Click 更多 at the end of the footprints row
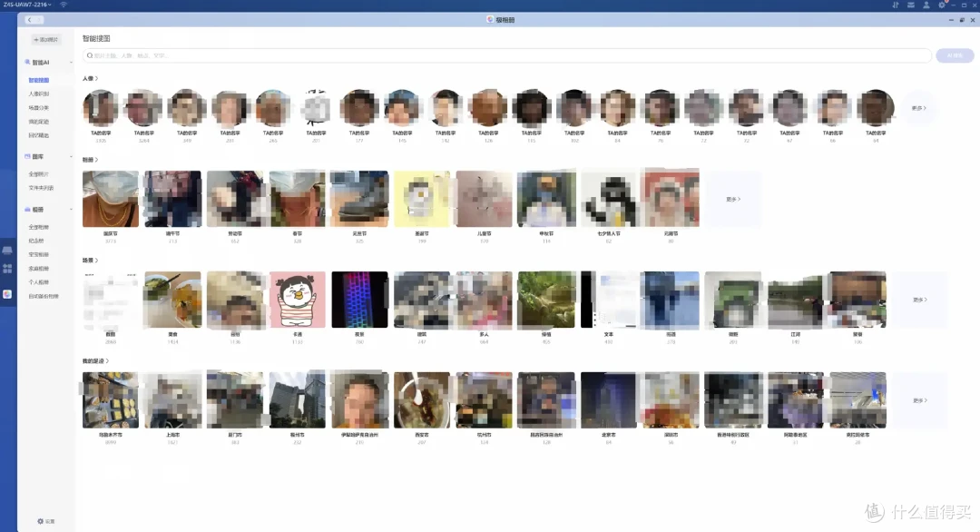 point(919,400)
